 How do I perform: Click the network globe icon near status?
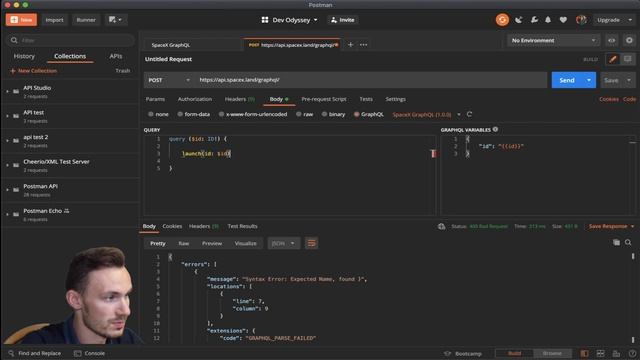(441, 226)
